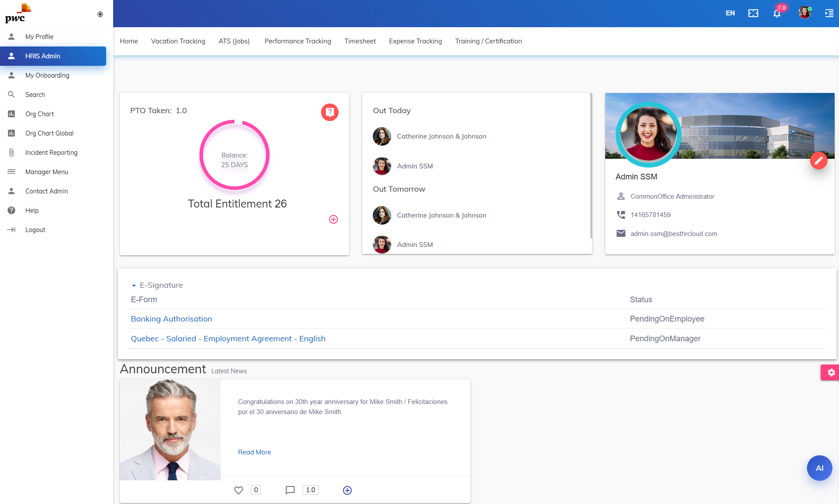Like the Mike Smith anniversary announcement

pos(239,490)
